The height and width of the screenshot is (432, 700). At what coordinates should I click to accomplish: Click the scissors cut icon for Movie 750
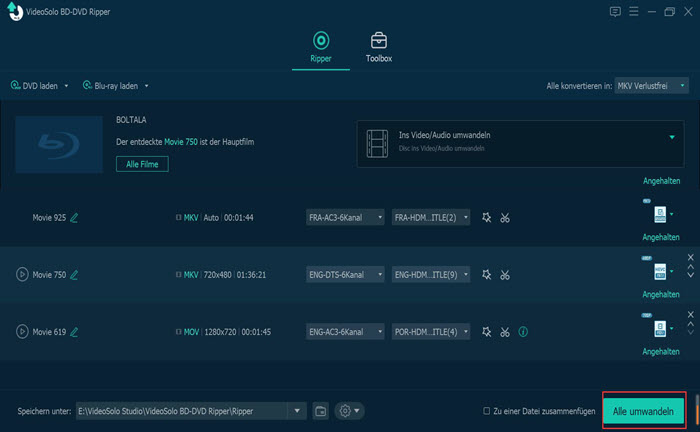click(505, 274)
